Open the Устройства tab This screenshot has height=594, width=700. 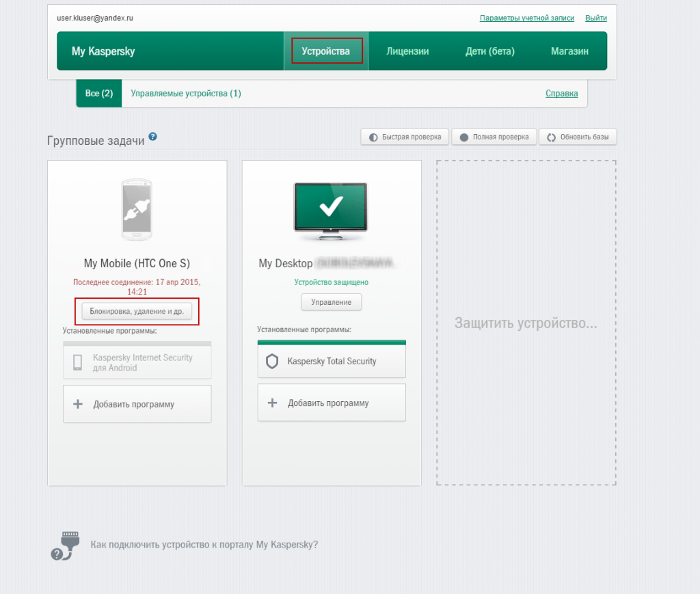326,51
